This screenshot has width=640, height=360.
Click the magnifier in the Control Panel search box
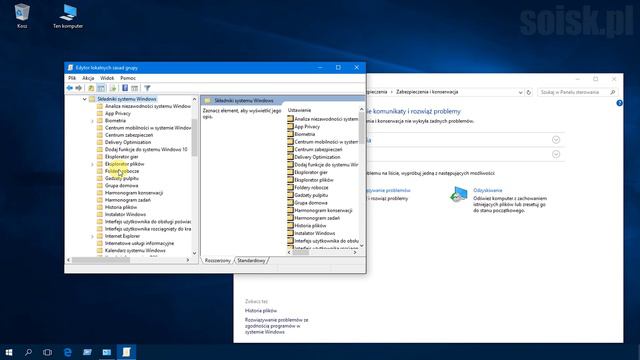pos(612,92)
